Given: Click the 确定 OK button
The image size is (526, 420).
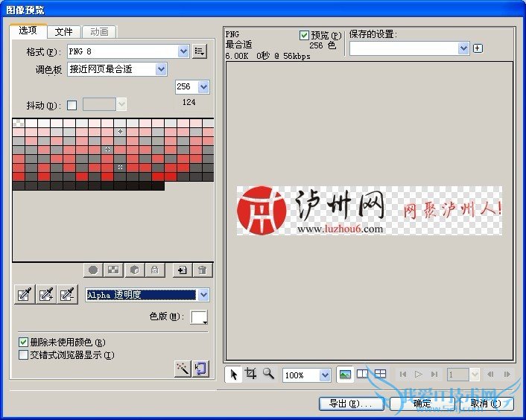Looking at the screenshot, I should point(422,404).
